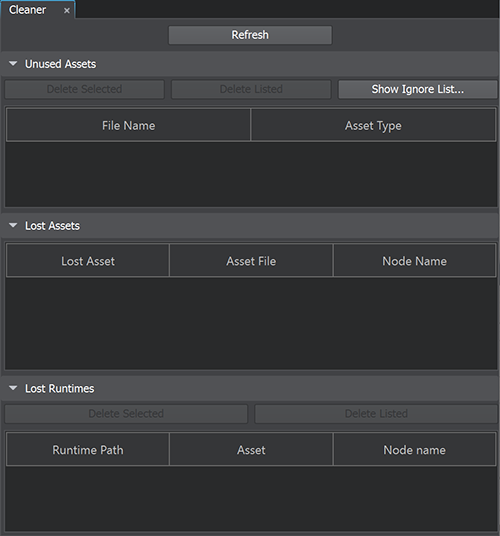Click the Runtime Path column header
Image resolution: width=500 pixels, height=536 pixels.
[88, 450]
